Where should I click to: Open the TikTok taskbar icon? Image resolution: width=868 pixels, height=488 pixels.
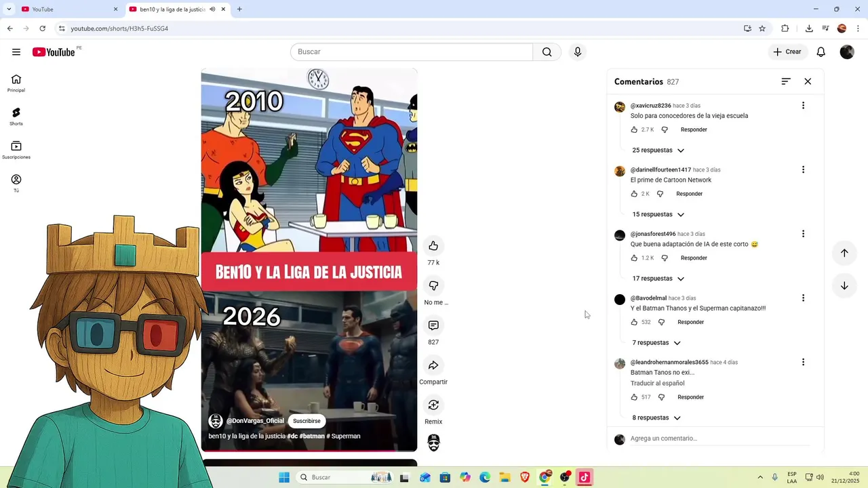point(585,477)
